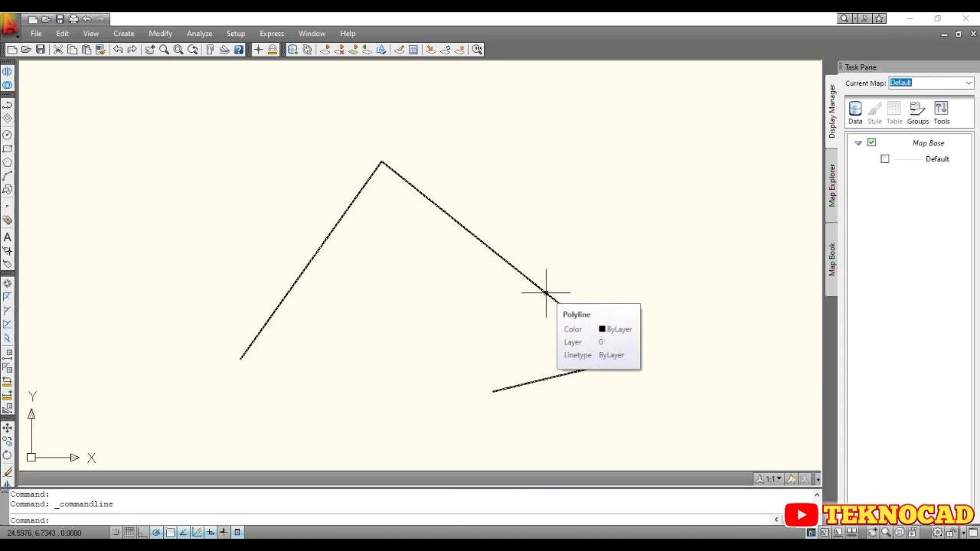Select the Polygon draw tool
This screenshot has height=551, width=980.
click(x=8, y=162)
